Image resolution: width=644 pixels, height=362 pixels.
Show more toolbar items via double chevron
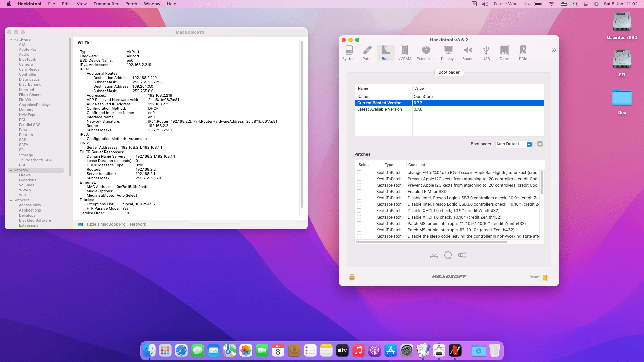coord(554,50)
